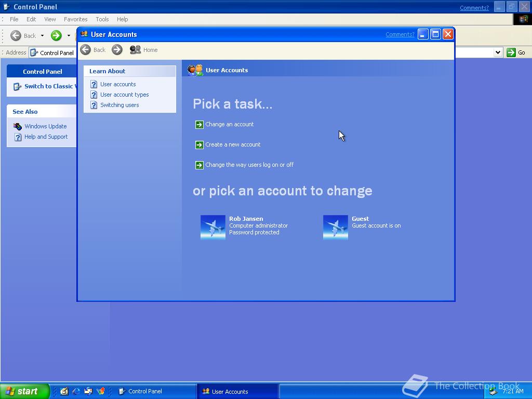Click the Home label in User Accounts toolbar
This screenshot has width=532, height=399.
click(x=150, y=50)
